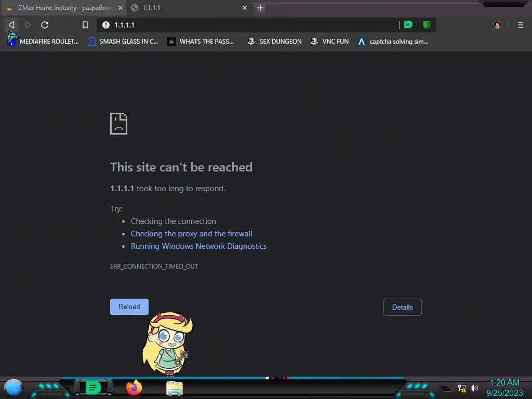Open MEDIAFIRE ROULET... bookmark
Viewport: 532px width, 399px height.
pyautogui.click(x=43, y=41)
